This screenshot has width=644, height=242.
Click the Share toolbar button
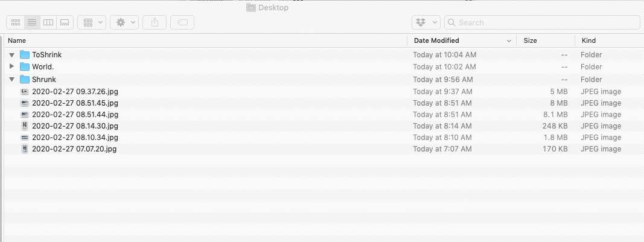(x=155, y=22)
